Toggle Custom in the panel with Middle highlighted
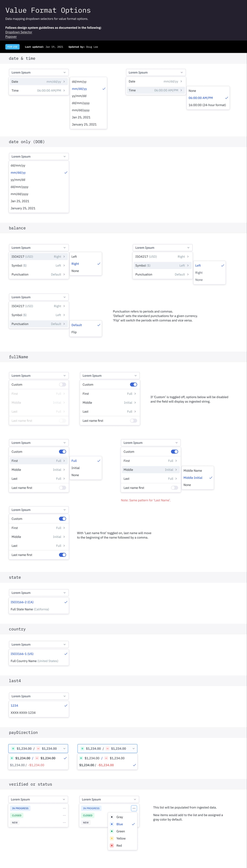Viewport: 247px width, 868px height. pos(175,452)
